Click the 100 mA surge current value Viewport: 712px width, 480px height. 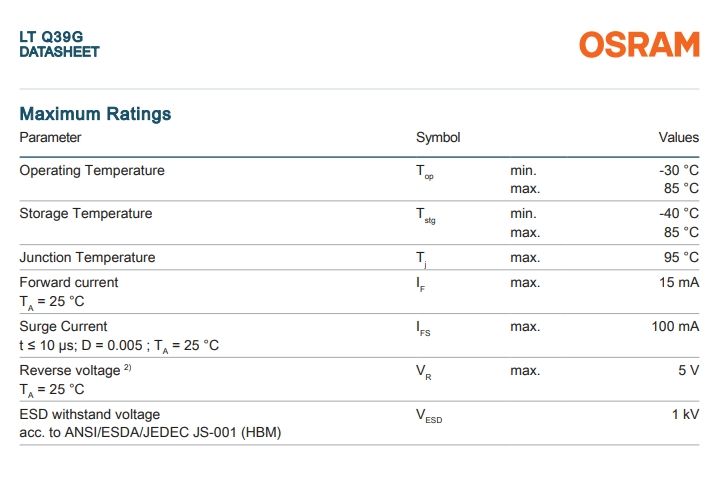point(675,326)
